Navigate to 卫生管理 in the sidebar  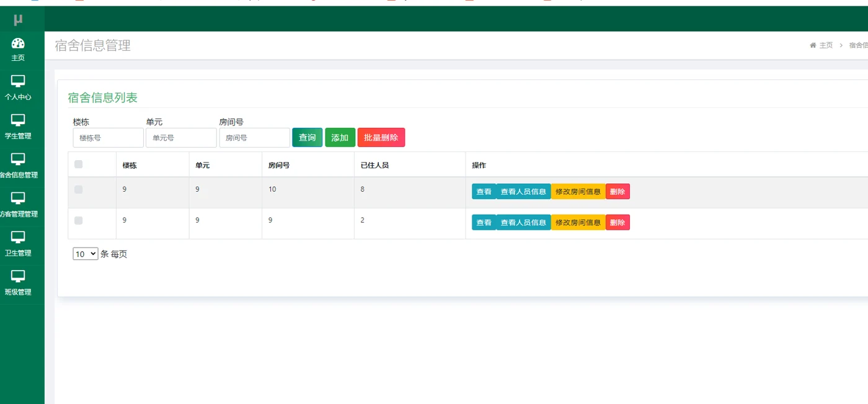18,245
